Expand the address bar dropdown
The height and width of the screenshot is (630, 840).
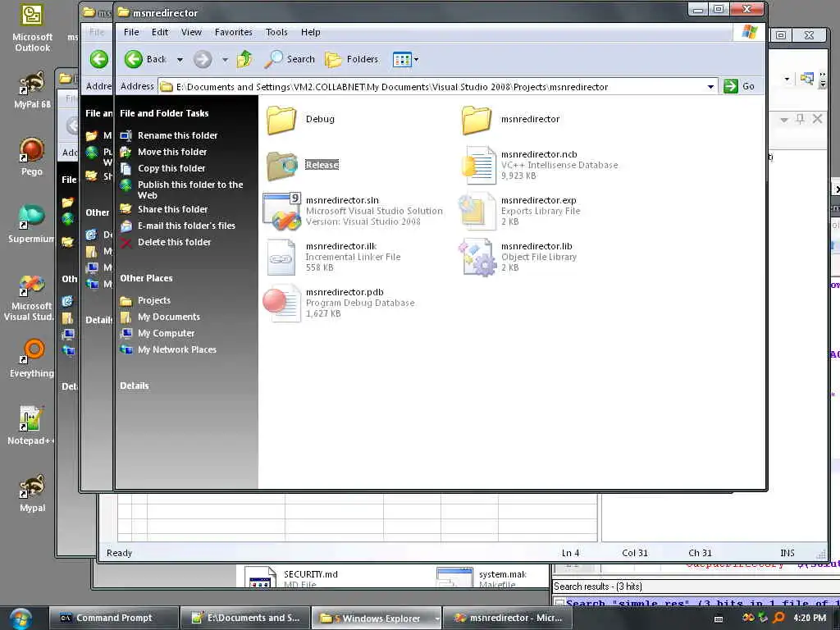pos(710,87)
